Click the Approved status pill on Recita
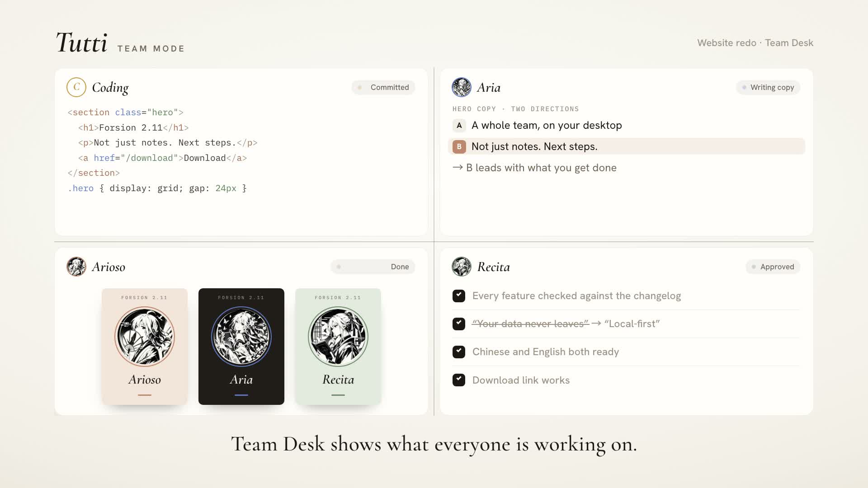 click(773, 267)
